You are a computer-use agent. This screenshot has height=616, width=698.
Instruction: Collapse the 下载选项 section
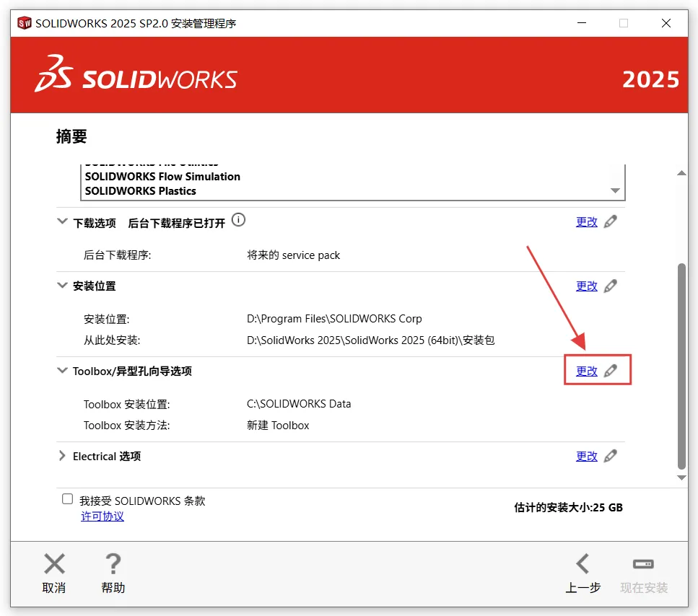point(62,221)
